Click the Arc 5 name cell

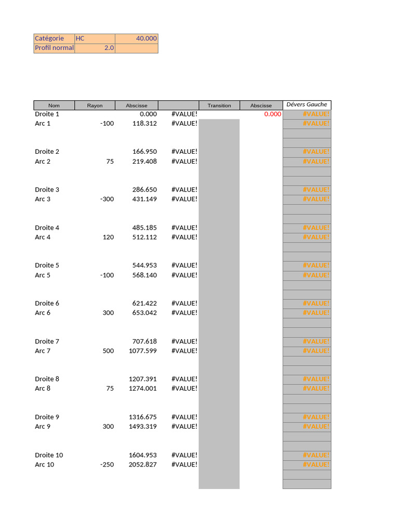point(43,275)
